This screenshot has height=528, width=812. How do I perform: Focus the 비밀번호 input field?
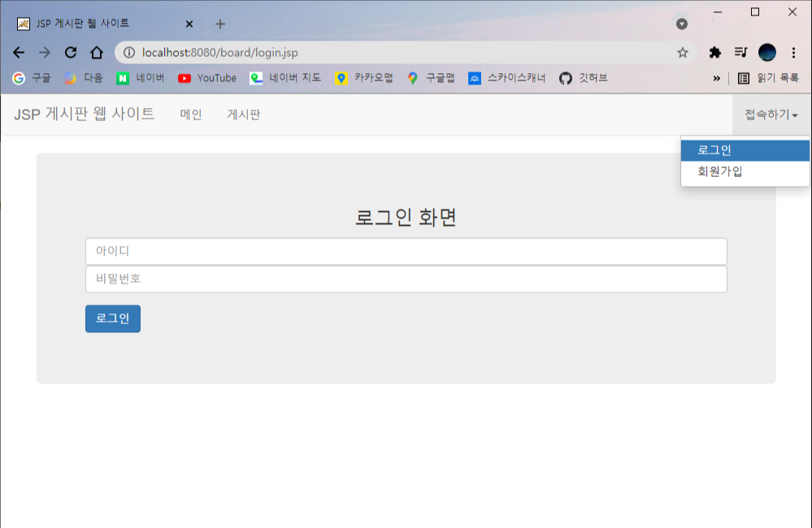tap(406, 279)
